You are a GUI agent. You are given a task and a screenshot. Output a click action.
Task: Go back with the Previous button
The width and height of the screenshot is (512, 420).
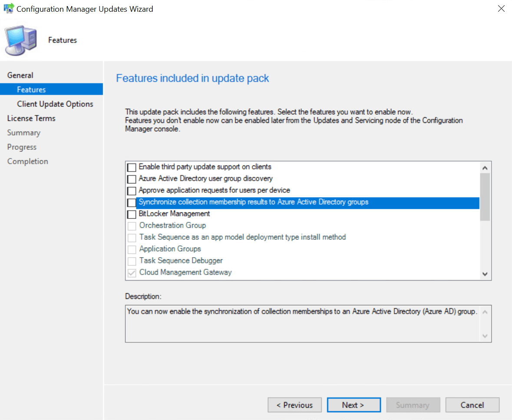[294, 405]
